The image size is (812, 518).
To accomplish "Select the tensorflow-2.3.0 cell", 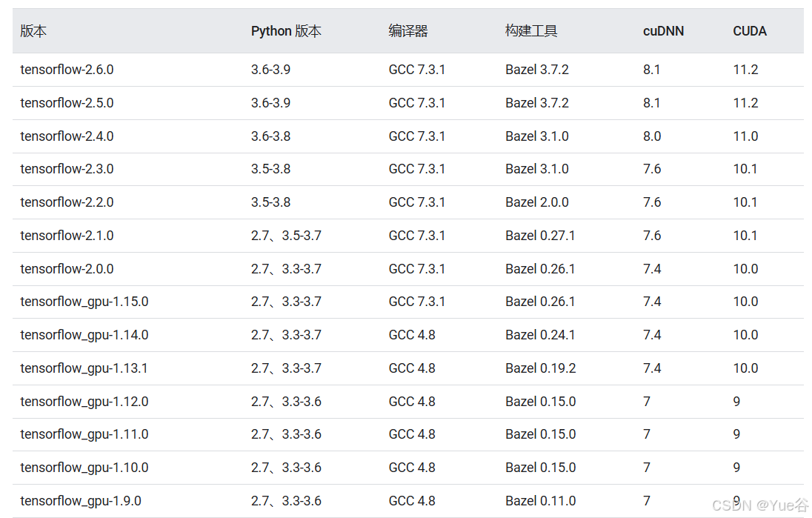I will [67, 169].
